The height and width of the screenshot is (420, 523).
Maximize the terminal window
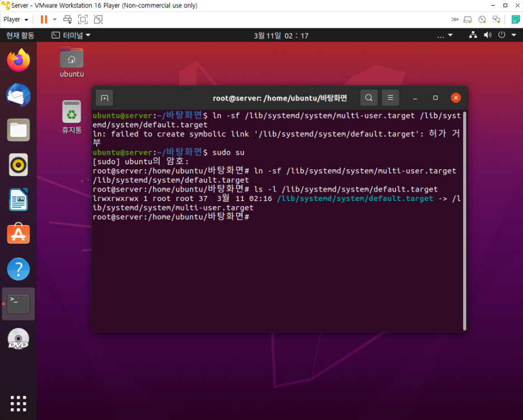435,98
